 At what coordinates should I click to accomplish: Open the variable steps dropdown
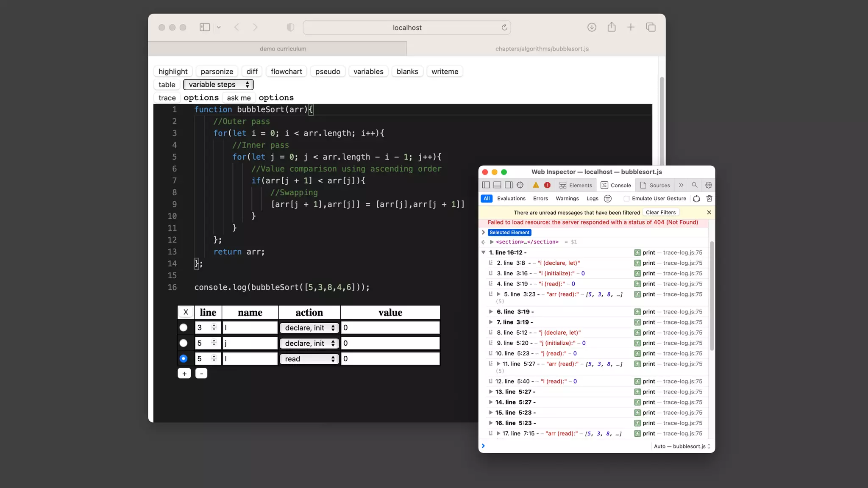(218, 85)
